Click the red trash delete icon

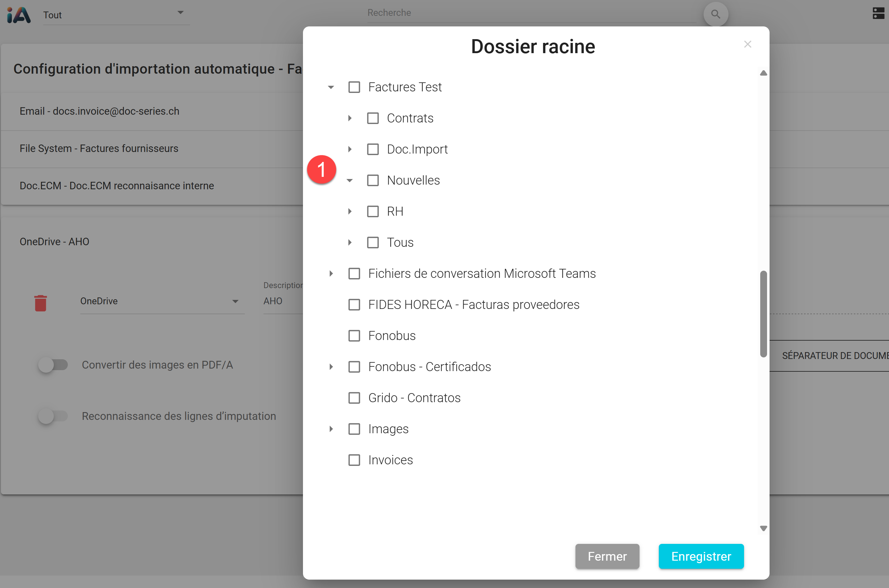click(40, 303)
